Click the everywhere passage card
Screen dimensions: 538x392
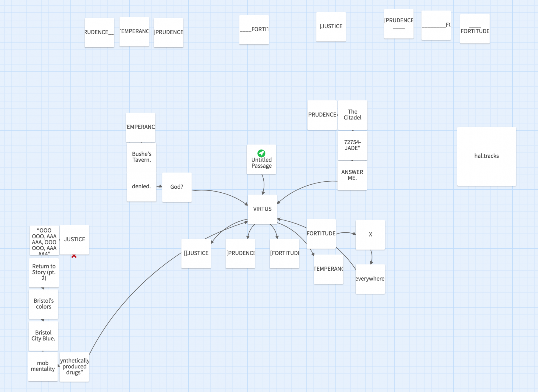(370, 279)
